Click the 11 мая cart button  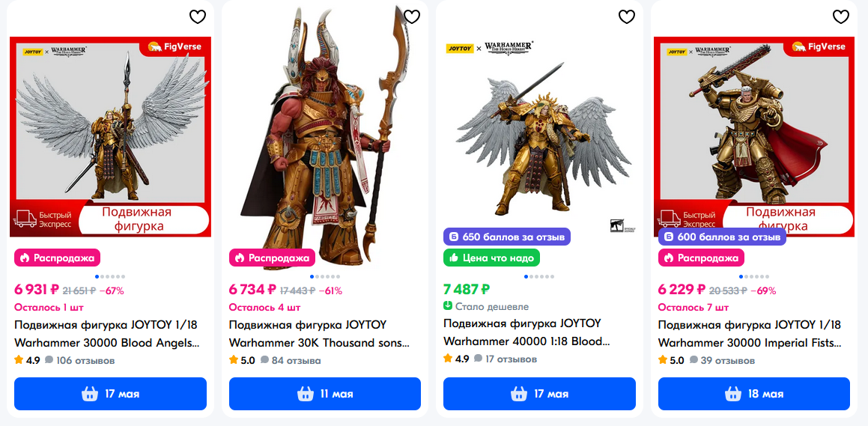pyautogui.click(x=325, y=394)
